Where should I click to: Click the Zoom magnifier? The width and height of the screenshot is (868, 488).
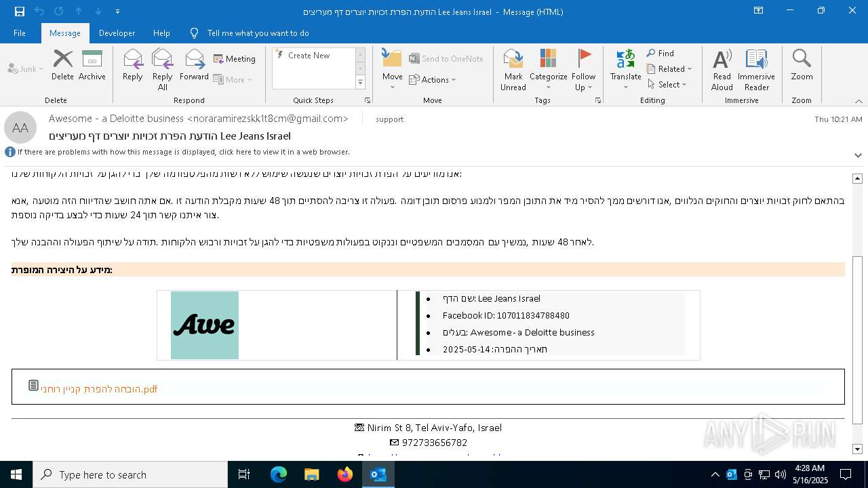point(802,65)
